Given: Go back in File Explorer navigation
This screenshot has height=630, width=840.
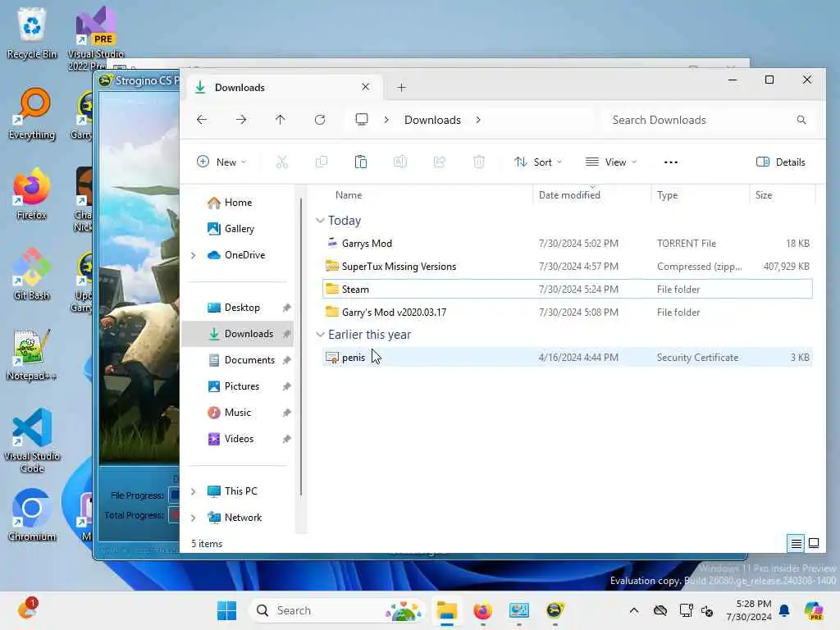Looking at the screenshot, I should 202,120.
